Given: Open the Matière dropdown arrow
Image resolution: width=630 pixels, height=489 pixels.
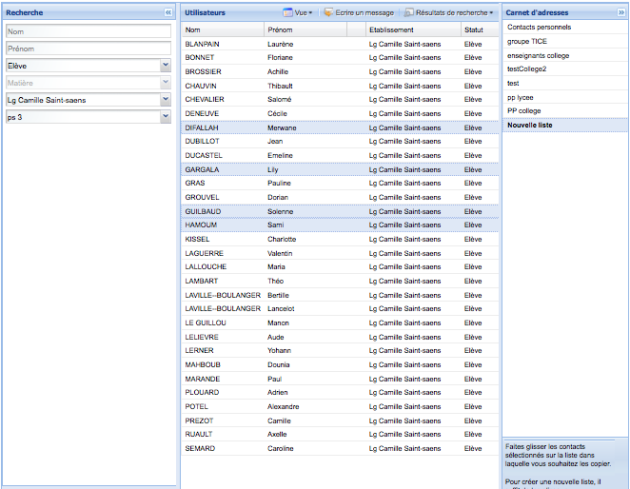Looking at the screenshot, I should coord(166,83).
